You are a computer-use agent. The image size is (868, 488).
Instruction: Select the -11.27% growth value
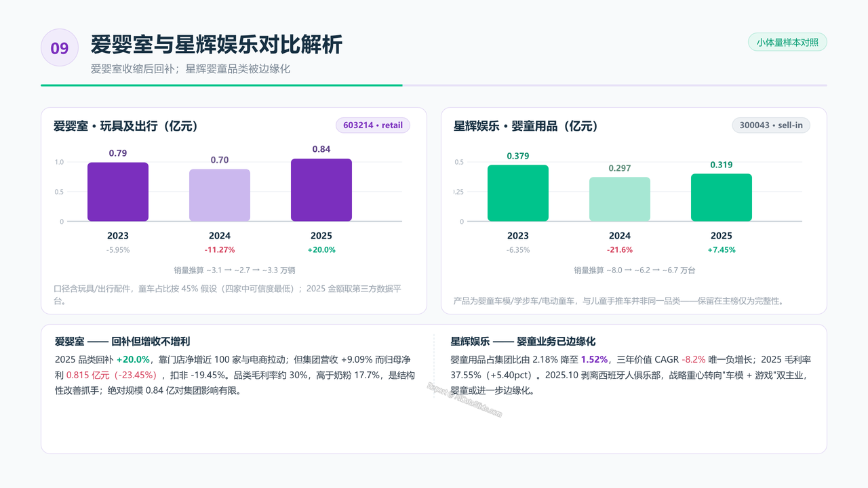pos(220,250)
